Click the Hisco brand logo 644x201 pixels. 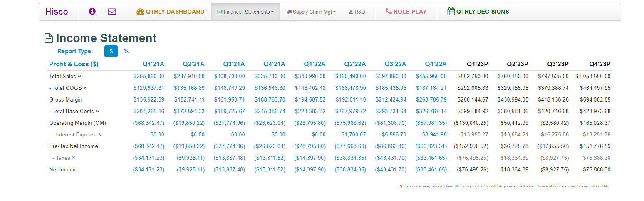tap(57, 12)
